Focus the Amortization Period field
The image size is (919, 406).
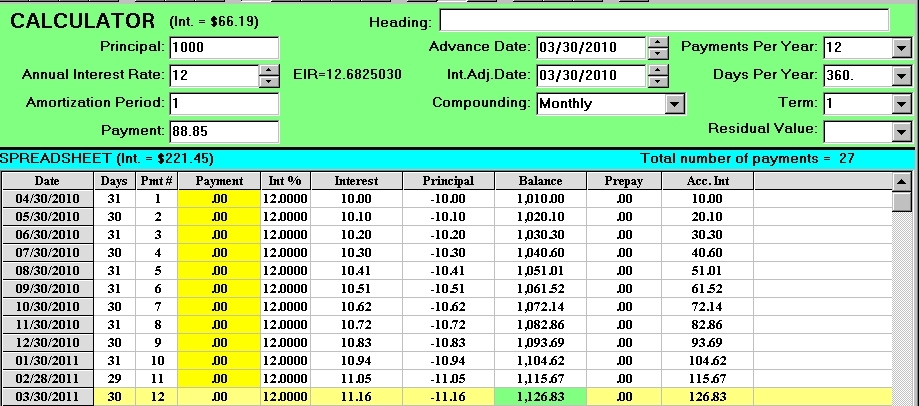coord(224,104)
